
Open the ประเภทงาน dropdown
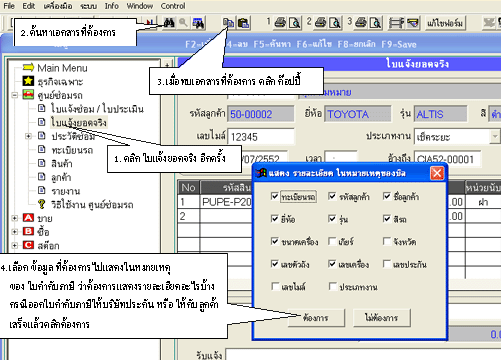point(495,137)
